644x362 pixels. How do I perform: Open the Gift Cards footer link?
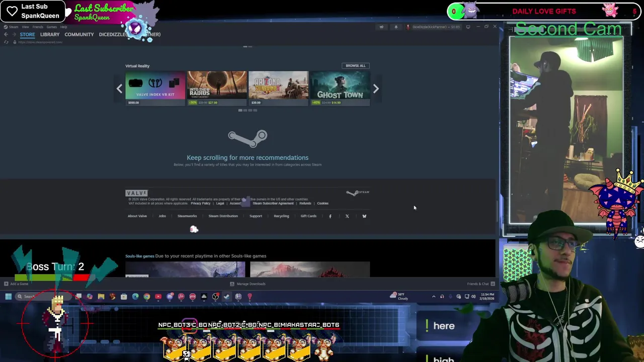(308, 216)
